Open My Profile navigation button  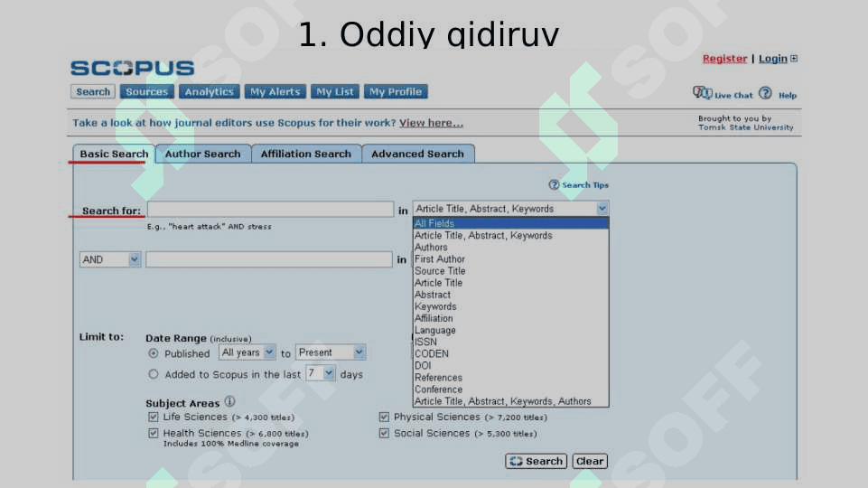[396, 92]
